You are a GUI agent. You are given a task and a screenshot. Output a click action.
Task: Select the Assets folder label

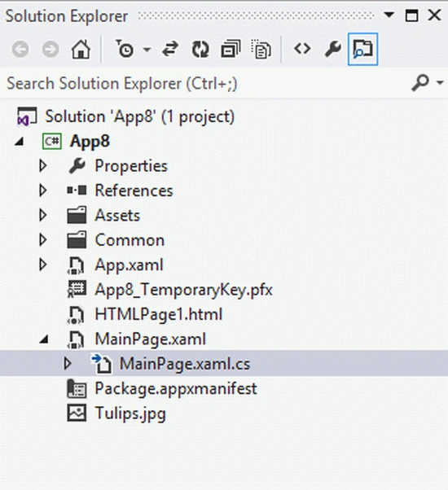[117, 216]
